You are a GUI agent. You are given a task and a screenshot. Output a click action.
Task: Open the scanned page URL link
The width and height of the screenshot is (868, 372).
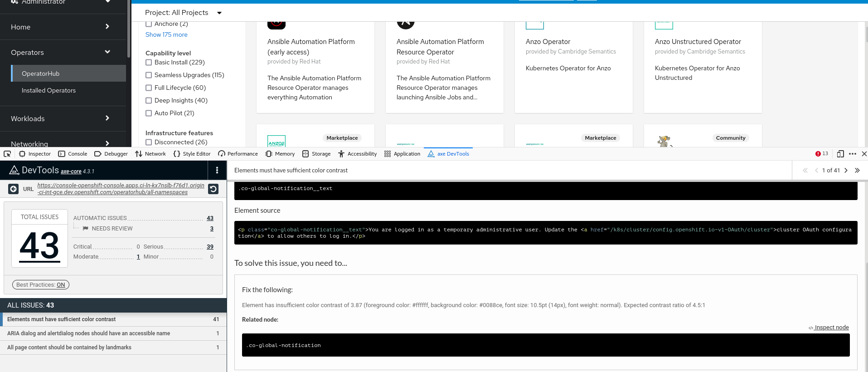coord(121,189)
